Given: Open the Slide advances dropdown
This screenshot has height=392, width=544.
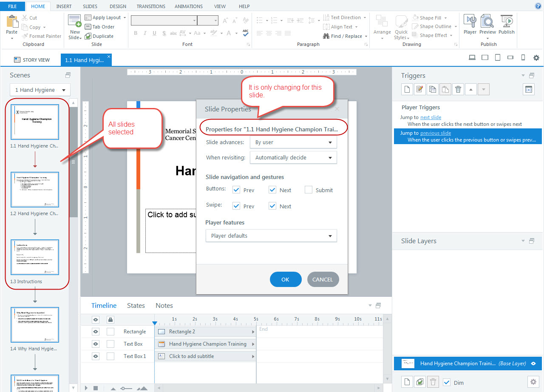Looking at the screenshot, I should (293, 142).
